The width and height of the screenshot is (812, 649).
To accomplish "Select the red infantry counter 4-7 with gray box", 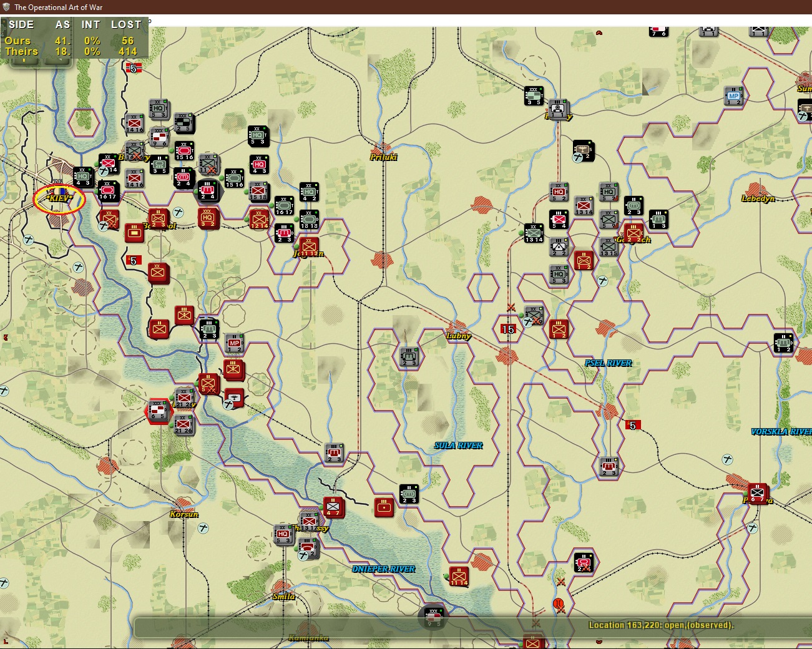I will (x=333, y=507).
